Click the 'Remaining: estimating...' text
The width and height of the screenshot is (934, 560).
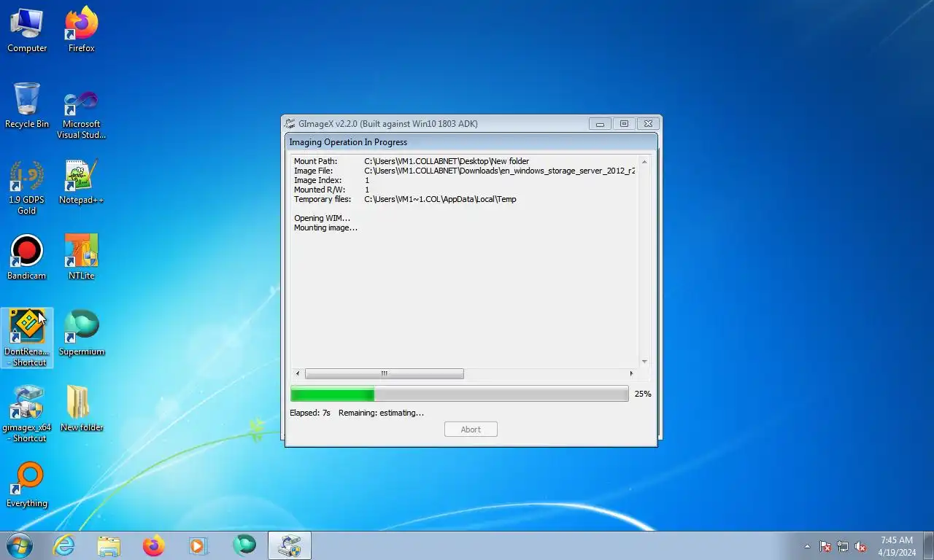(381, 413)
